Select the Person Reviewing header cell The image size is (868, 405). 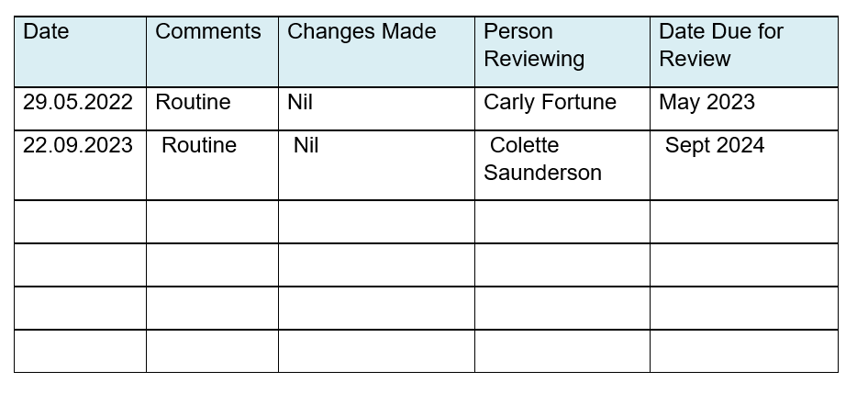pyautogui.click(x=562, y=51)
